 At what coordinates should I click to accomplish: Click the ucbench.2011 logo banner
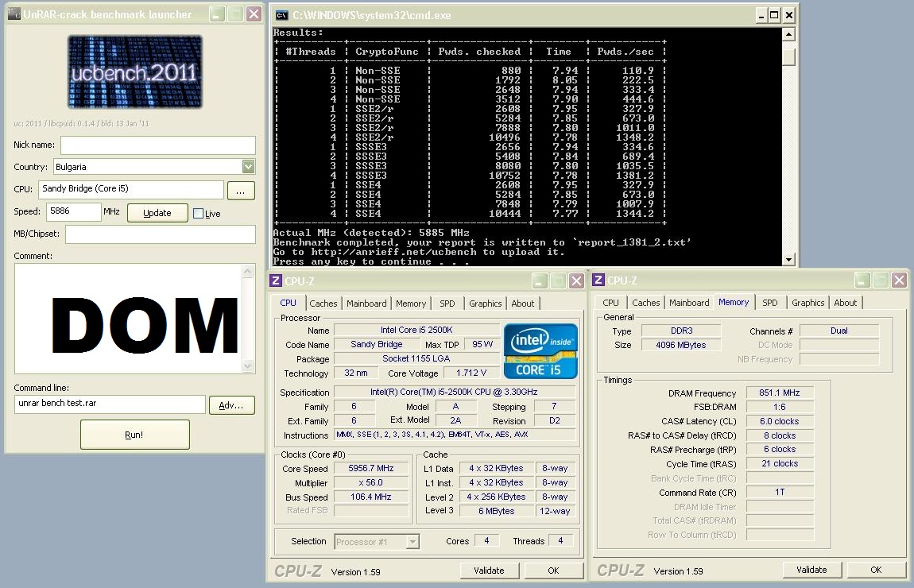pos(134,72)
